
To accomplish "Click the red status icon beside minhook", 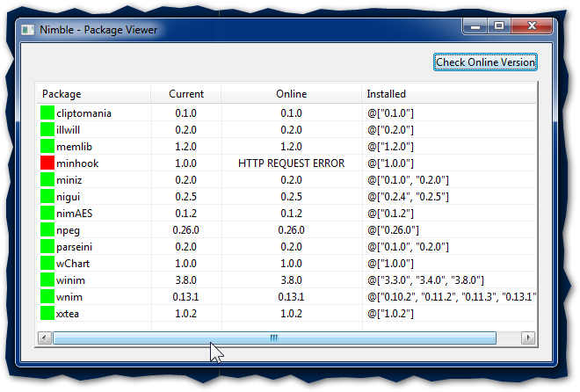I will pyautogui.click(x=47, y=163).
